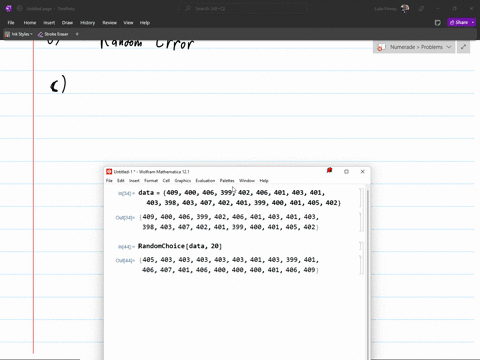
Task: Open the OneNote Help tab
Action: (x=145, y=23)
